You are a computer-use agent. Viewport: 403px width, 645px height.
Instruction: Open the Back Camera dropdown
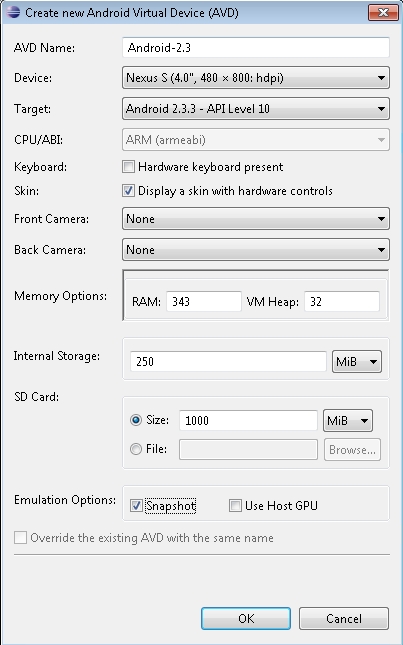coord(256,250)
